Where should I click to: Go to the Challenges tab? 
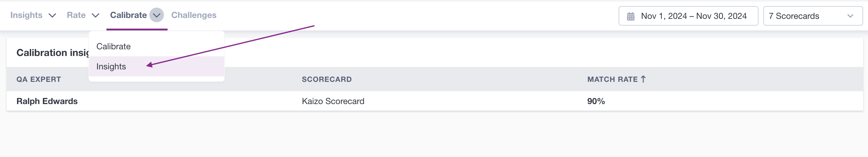point(194,15)
